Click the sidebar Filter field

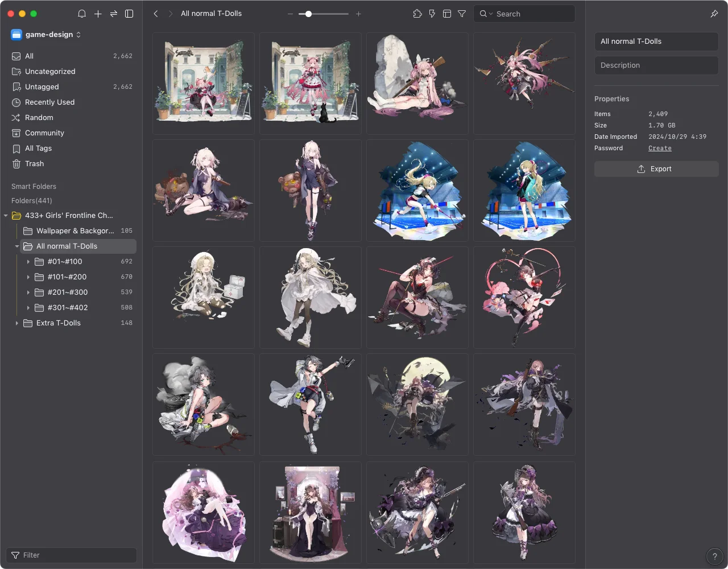pyautogui.click(x=72, y=555)
